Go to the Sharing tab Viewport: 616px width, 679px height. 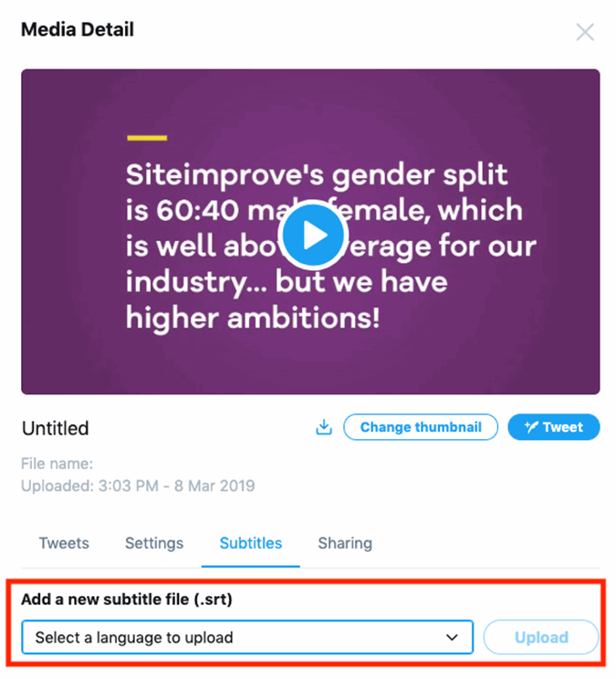click(x=345, y=543)
